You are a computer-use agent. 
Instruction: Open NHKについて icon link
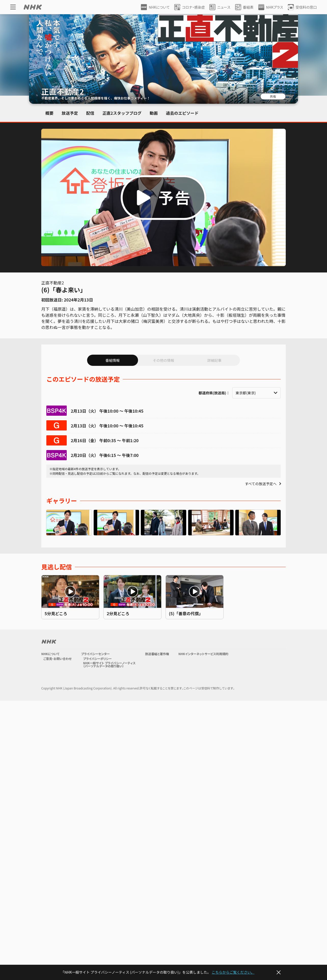[x=155, y=7]
